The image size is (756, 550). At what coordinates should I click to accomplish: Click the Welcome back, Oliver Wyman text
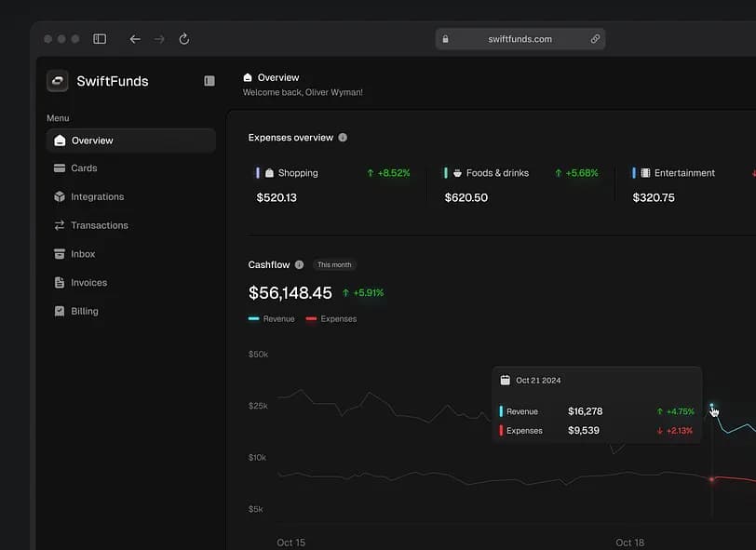click(x=303, y=92)
